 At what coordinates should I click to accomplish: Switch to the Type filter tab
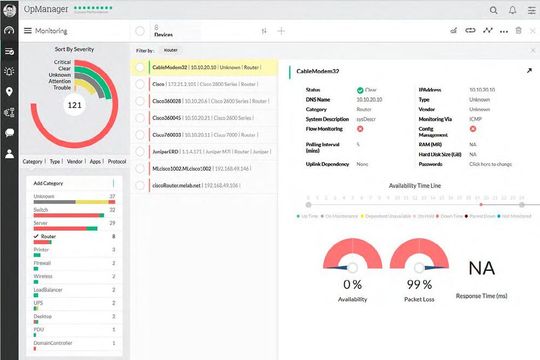pos(55,162)
